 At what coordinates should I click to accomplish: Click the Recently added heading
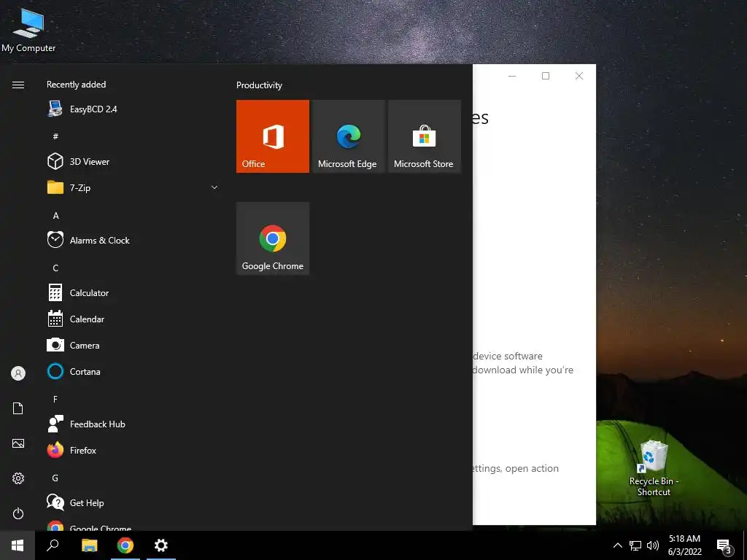click(x=76, y=85)
